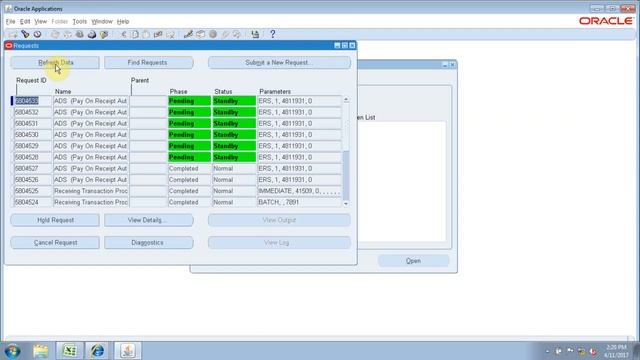The height and width of the screenshot is (360, 640).
Task: Show hidden system tray icons
Action: (547, 351)
